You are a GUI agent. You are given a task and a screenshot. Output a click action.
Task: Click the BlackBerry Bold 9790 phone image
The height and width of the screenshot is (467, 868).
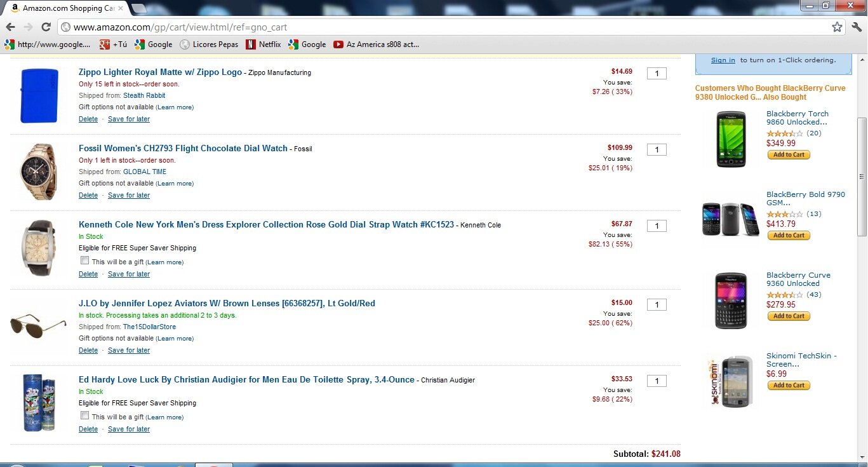tap(731, 220)
